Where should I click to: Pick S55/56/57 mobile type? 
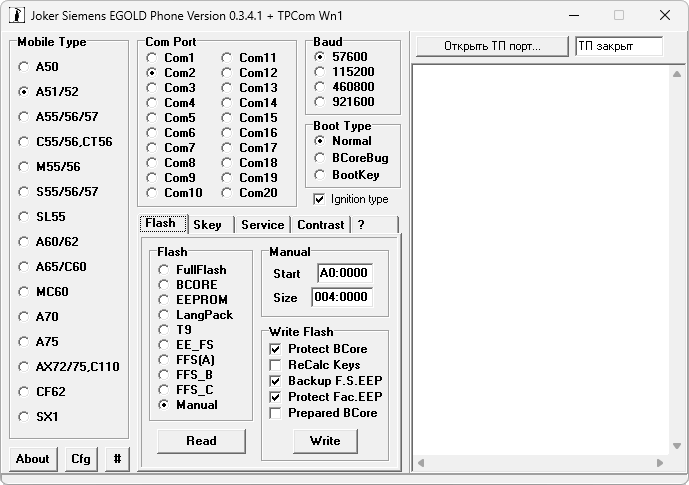58,192
